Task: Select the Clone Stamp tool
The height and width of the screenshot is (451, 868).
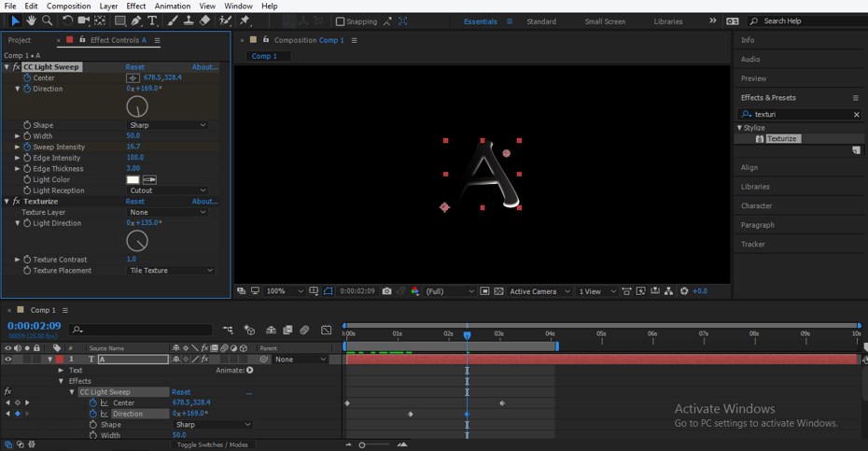Action: [x=188, y=21]
